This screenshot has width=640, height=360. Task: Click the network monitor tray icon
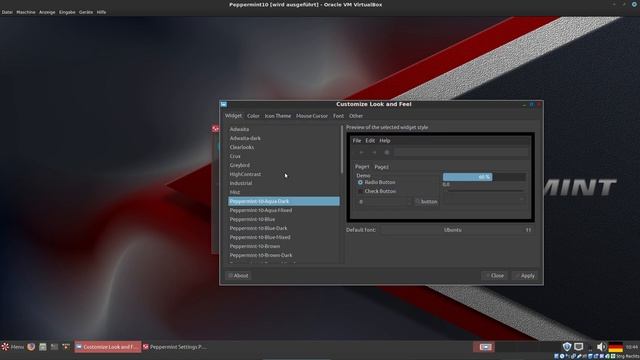click(578, 347)
